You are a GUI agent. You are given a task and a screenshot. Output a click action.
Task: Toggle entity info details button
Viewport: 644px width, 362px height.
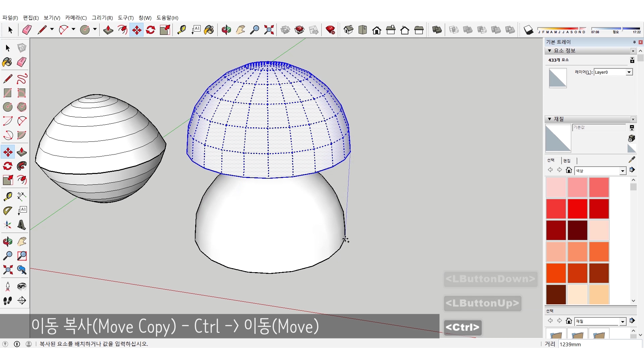tap(632, 60)
